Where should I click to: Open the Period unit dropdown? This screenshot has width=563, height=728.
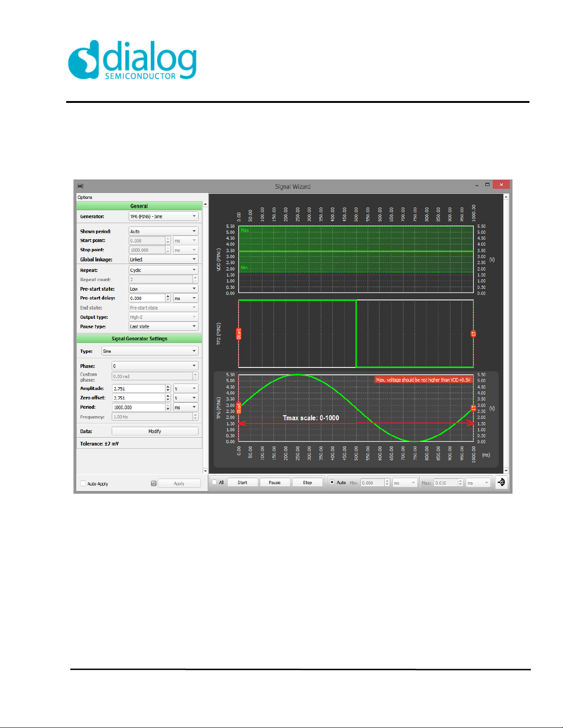[186, 407]
